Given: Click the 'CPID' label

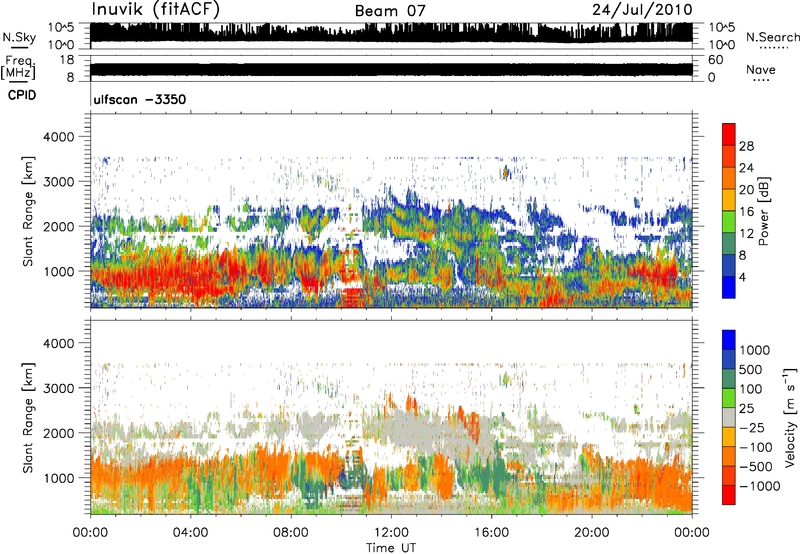Looking at the screenshot, I should pyautogui.click(x=22, y=95).
